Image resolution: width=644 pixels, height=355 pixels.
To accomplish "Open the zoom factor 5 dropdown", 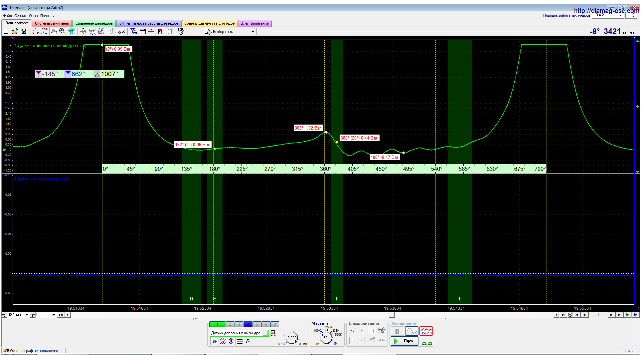I will pyautogui.click(x=54, y=315).
